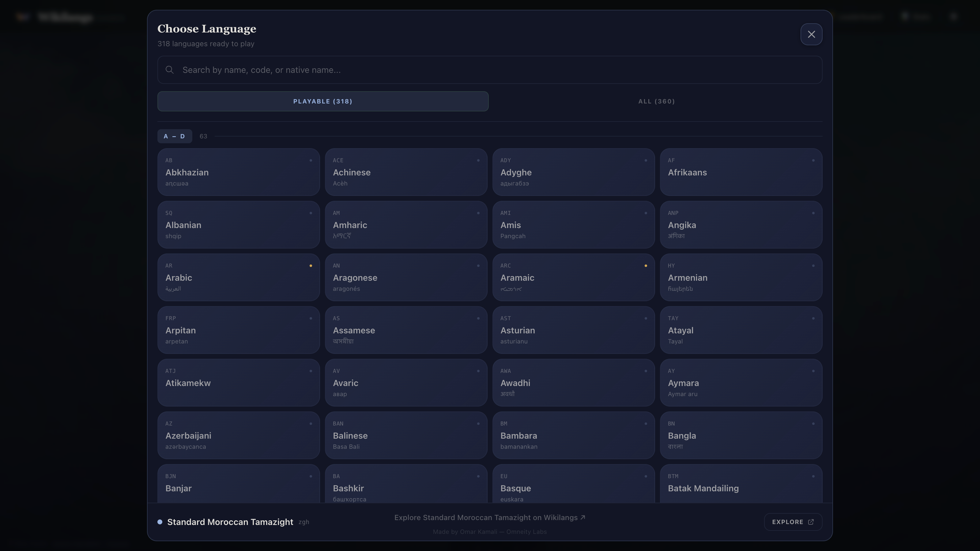Click the language search input field
Viewport: 980px width, 551px height.
pos(490,70)
